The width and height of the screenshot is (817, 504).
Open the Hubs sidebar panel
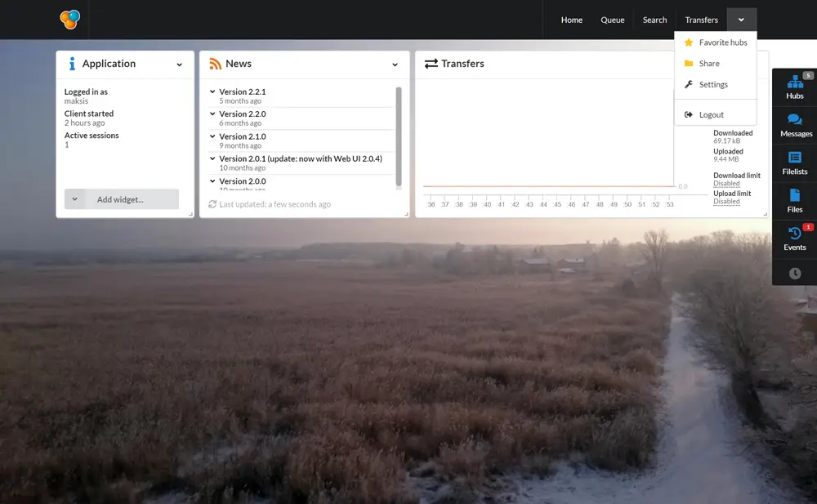(x=794, y=87)
